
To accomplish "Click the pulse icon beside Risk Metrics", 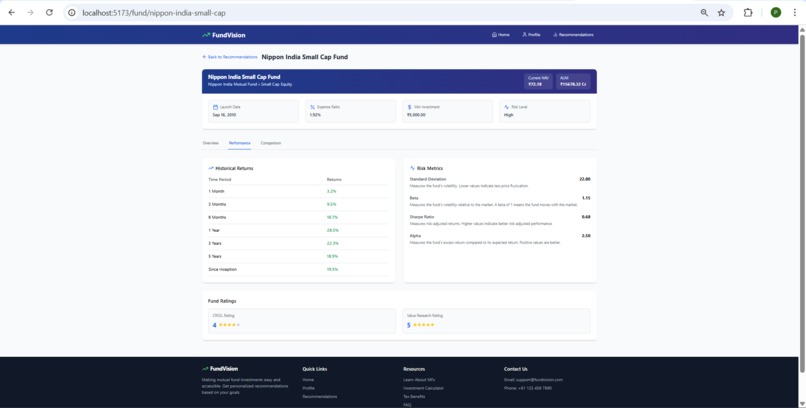I will [412, 168].
